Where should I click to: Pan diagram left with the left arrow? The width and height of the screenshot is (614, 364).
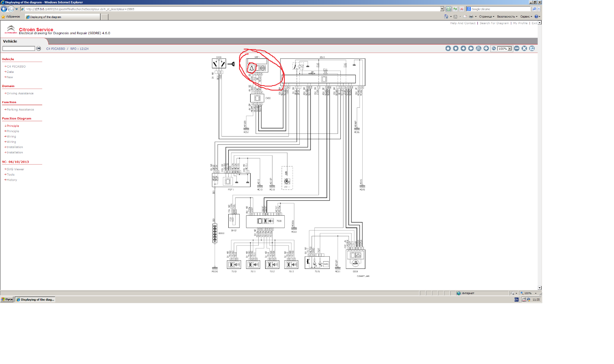click(463, 48)
